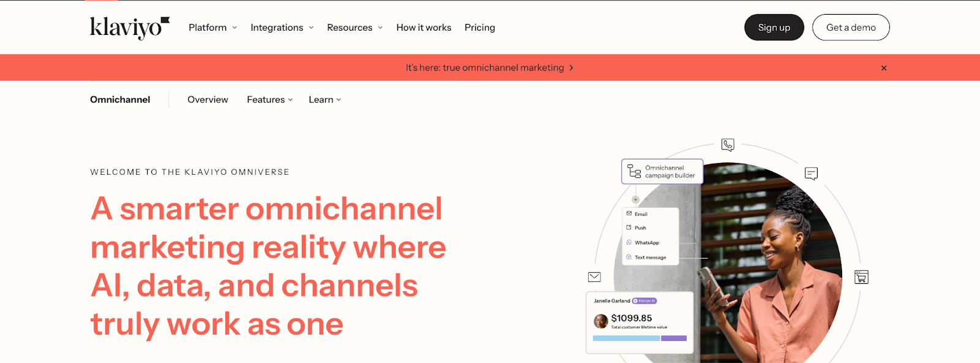Expand the Resources menu
The image size is (980, 363).
(x=355, y=28)
